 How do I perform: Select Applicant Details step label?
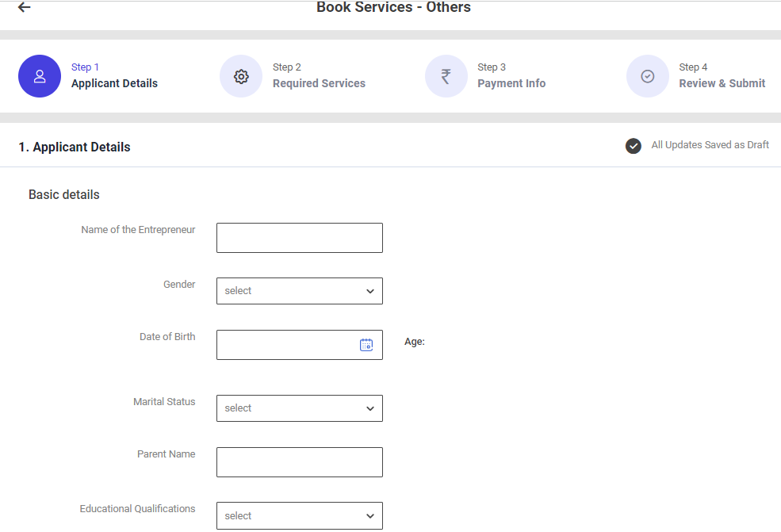(x=114, y=83)
